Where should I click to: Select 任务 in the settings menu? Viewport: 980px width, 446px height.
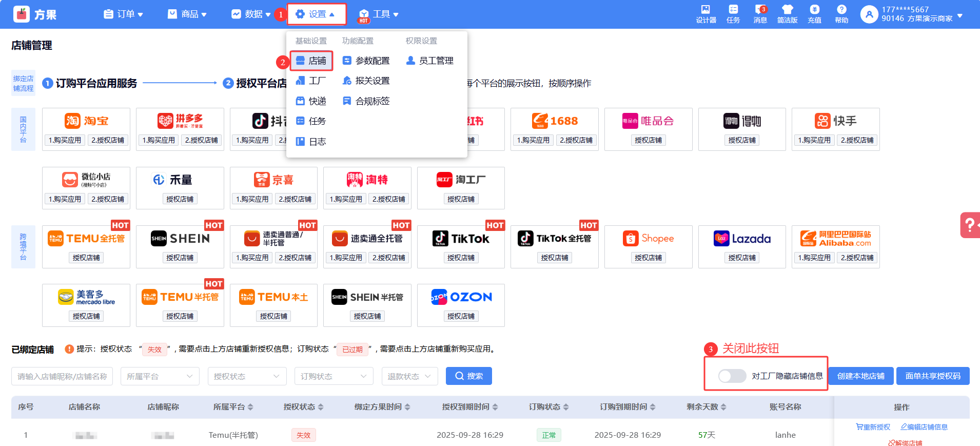(311, 121)
